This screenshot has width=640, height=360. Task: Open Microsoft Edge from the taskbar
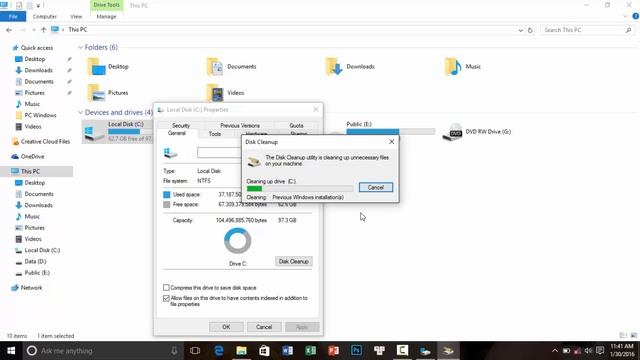[218, 351]
